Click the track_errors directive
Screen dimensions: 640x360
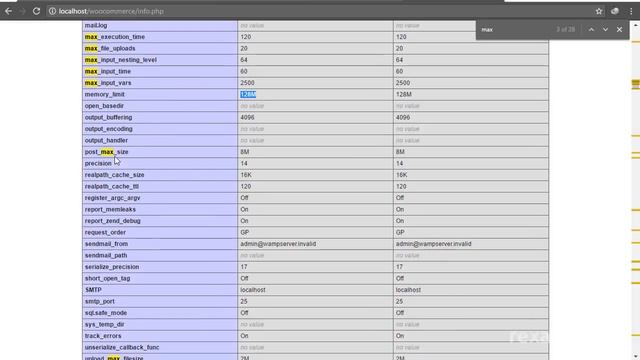coord(103,336)
